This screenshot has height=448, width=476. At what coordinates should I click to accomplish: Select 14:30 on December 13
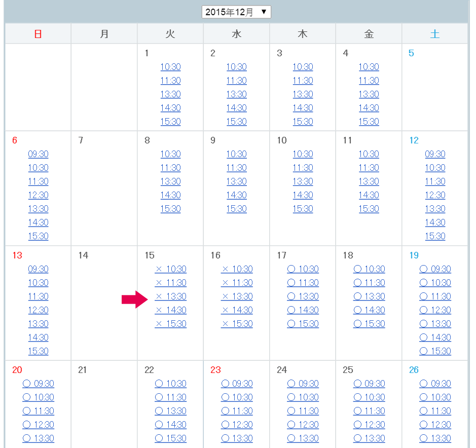38,337
